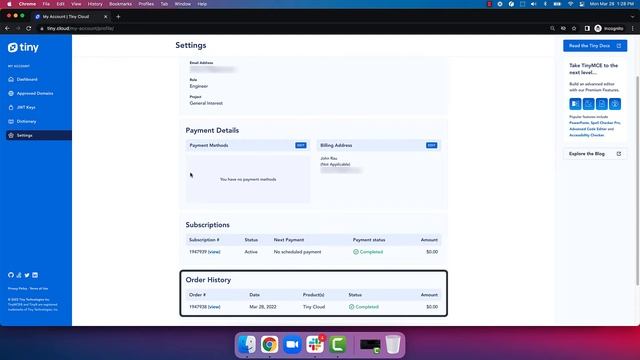Image resolution: width=640 pixels, height=360 pixels.
Task: Click the first premium feature icon tile
Action: click(575, 104)
